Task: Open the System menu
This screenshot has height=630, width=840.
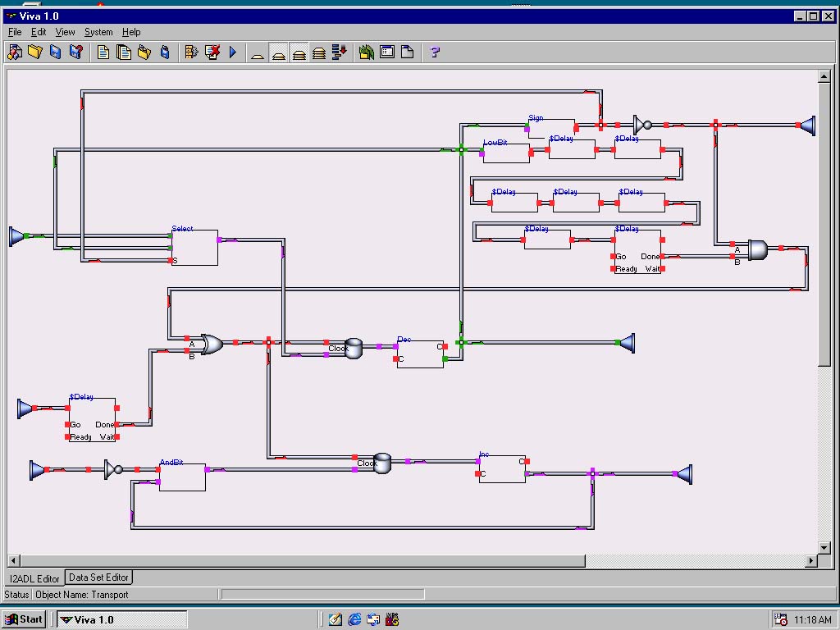Action: point(98,32)
